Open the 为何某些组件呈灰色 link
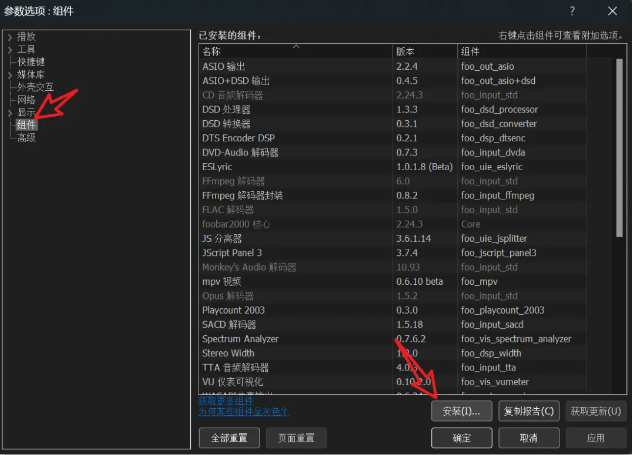Image resolution: width=632 pixels, height=455 pixels. click(x=243, y=411)
